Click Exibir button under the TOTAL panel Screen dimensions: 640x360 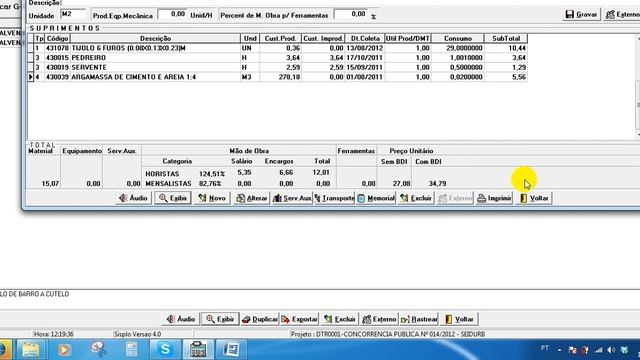(x=173, y=198)
